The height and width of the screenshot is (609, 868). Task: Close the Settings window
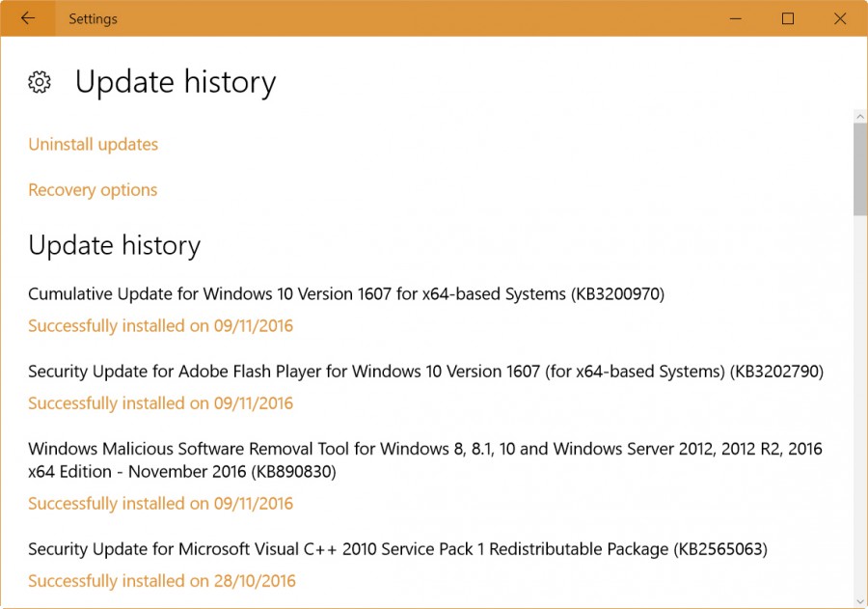840,18
